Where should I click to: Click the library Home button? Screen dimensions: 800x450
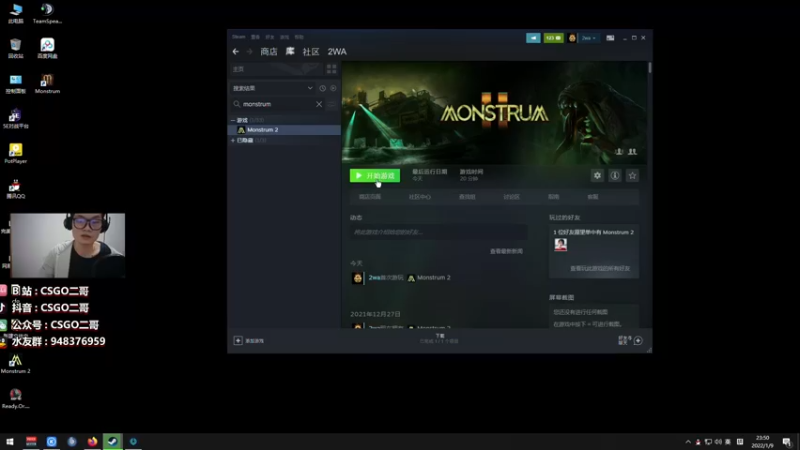(276, 69)
